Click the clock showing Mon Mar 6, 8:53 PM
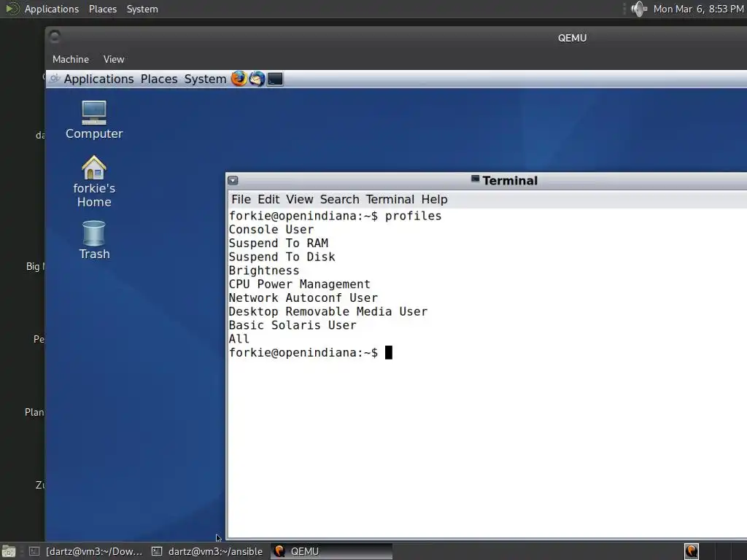 point(698,9)
